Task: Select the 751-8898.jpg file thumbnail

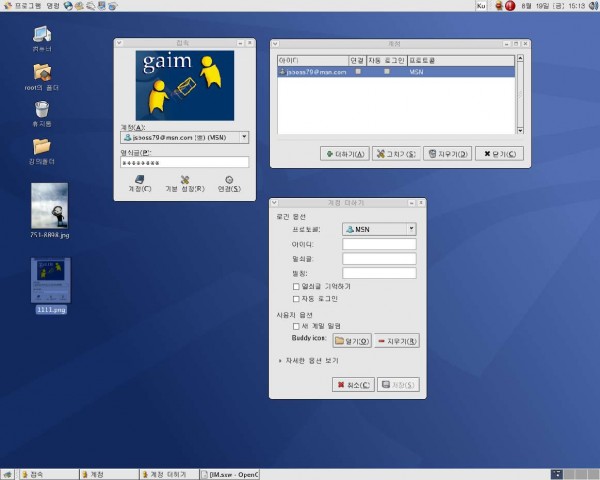Action: [x=50, y=206]
